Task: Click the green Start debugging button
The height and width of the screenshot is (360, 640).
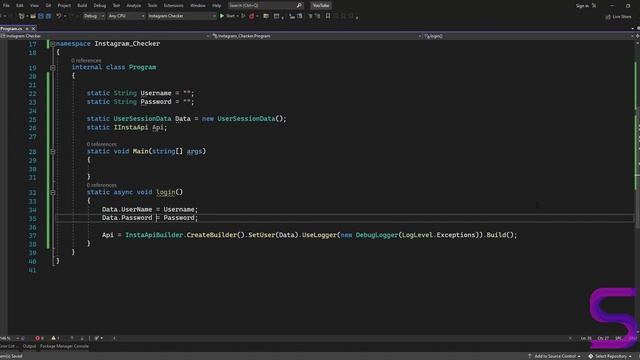Action: 227,16
